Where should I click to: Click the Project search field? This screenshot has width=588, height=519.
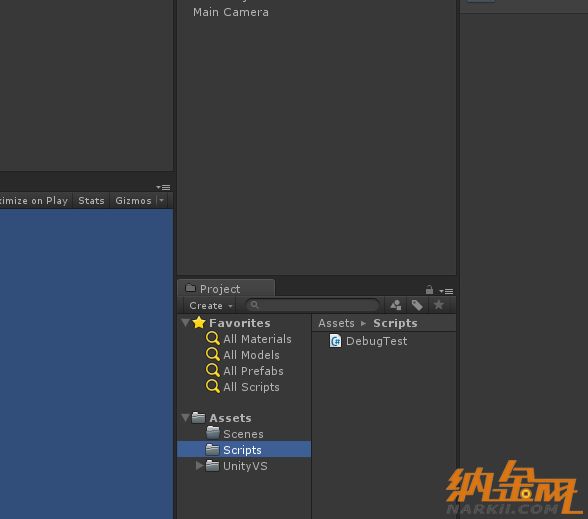(313, 305)
